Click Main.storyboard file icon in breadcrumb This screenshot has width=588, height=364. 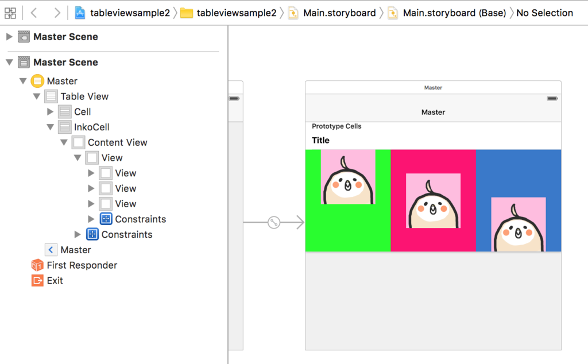tap(293, 13)
